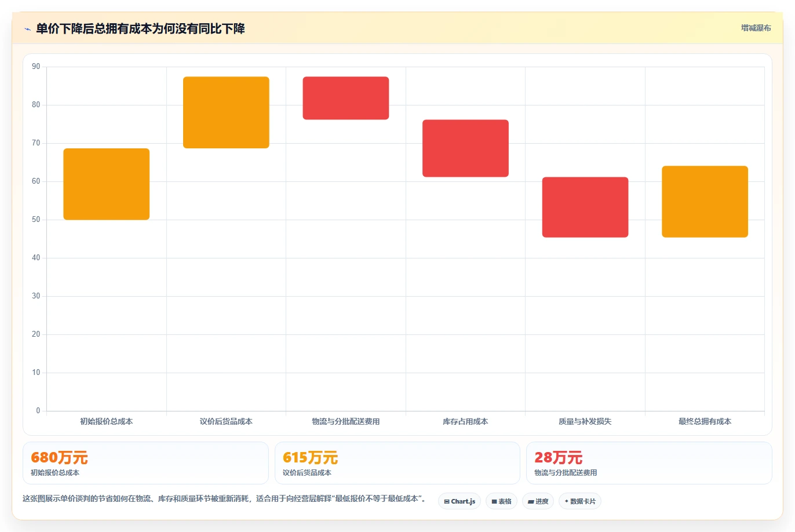Viewport: 795px width, 532px height.
Task: Click the x-axis label 初始报价总成本
Action: 107,421
